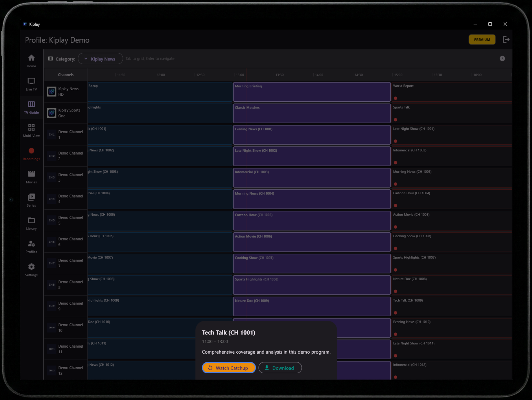Open Settings gear in sidebar
This screenshot has width=532, height=400.
31,270
